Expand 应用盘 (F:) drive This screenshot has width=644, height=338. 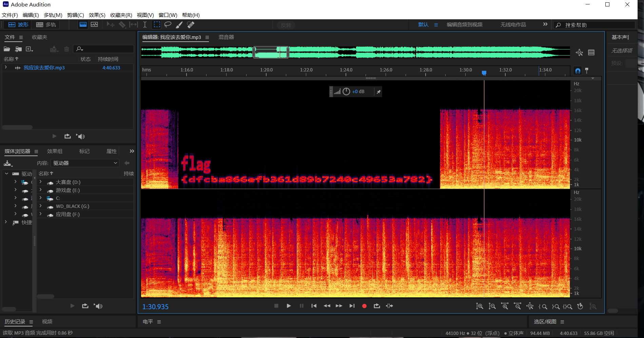coord(41,214)
